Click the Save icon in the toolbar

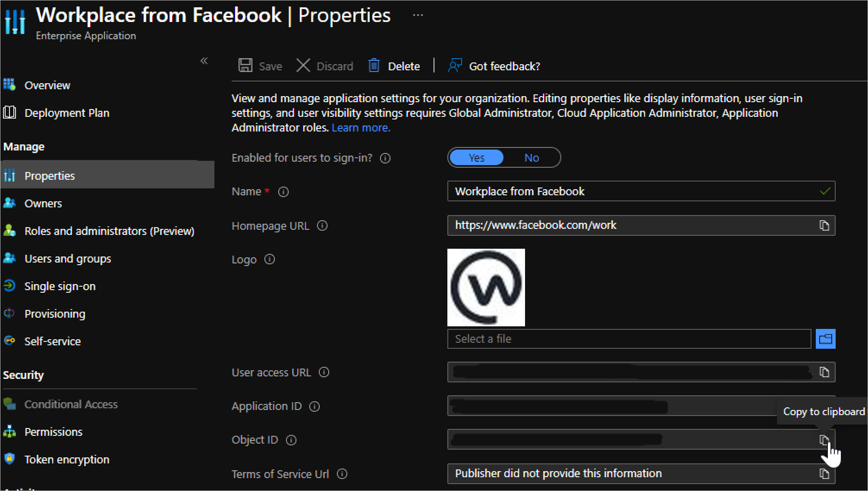pyautogui.click(x=245, y=66)
